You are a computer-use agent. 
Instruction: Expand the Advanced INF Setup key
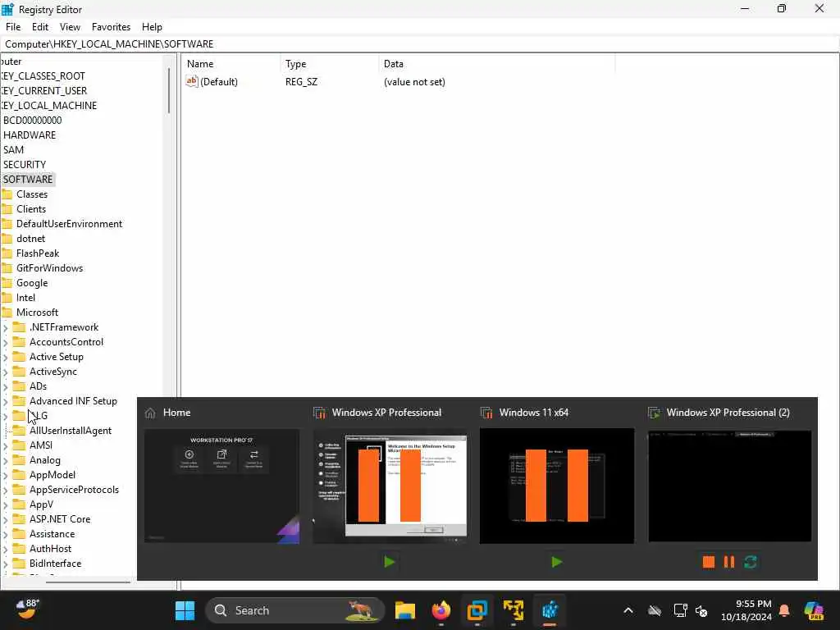click(x=6, y=401)
